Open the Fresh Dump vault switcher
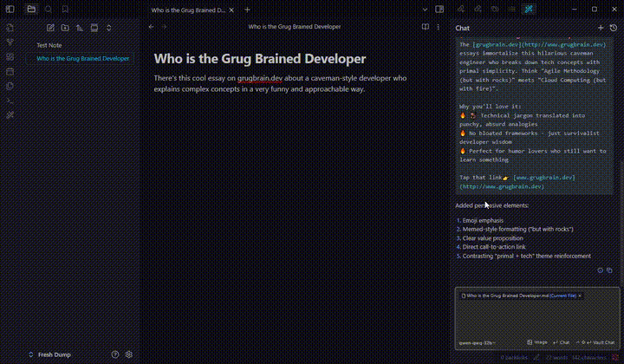This screenshot has height=364, width=624. 49,354
